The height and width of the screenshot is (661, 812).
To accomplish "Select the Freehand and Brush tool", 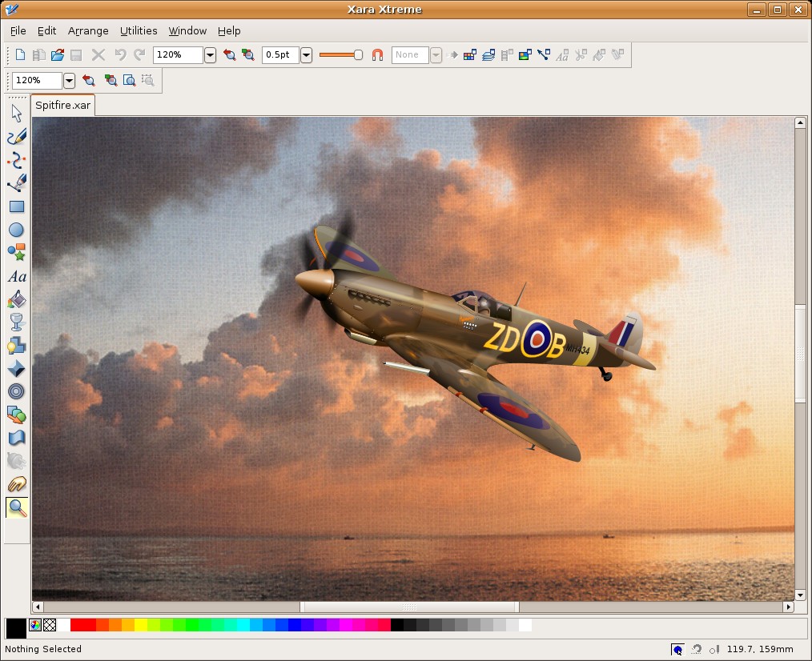I will (17, 137).
